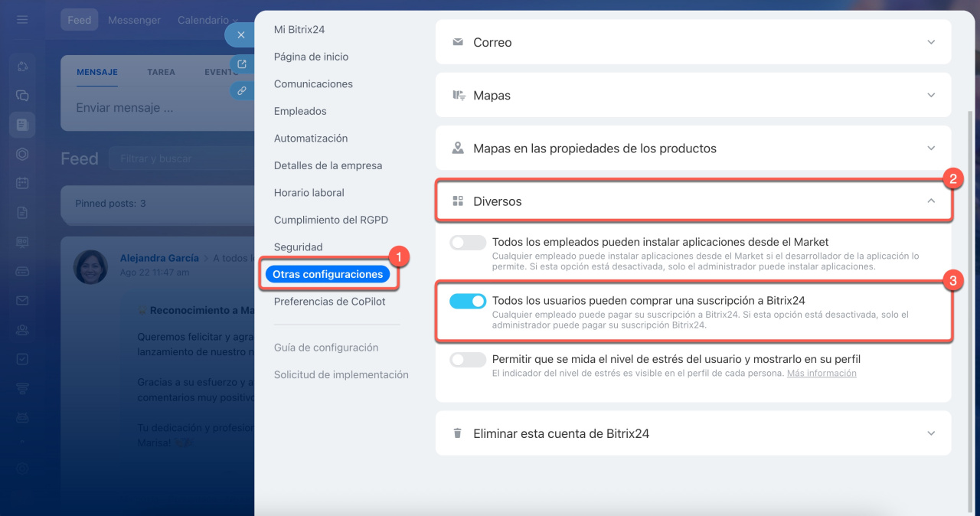Open Empleados settings section
The width and height of the screenshot is (980, 516).
300,111
